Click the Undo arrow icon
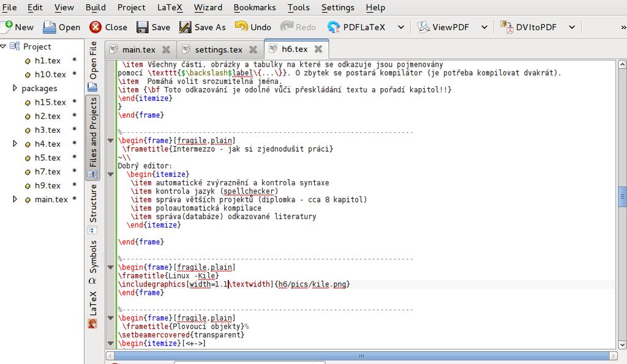 [241, 27]
